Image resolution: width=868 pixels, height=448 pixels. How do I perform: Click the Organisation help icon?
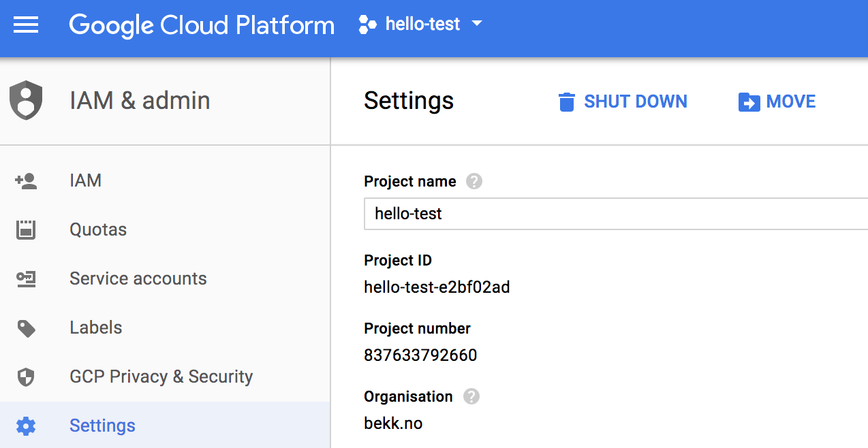(471, 397)
